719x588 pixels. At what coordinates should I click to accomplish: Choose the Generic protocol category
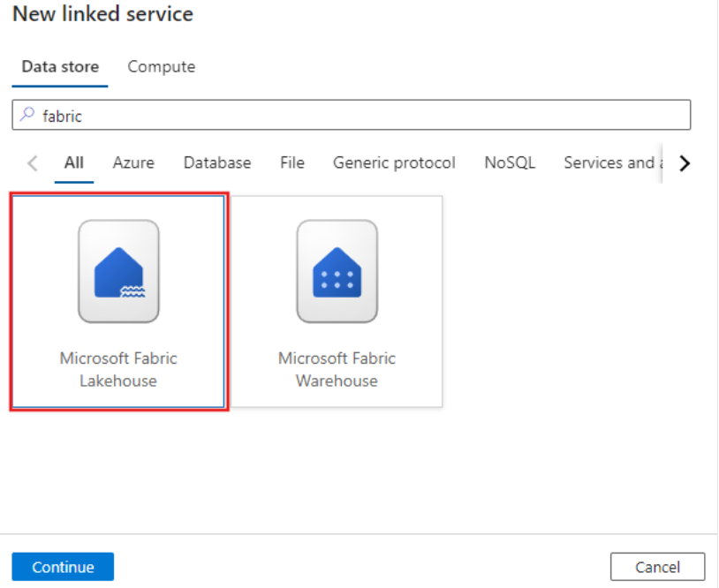tap(394, 162)
